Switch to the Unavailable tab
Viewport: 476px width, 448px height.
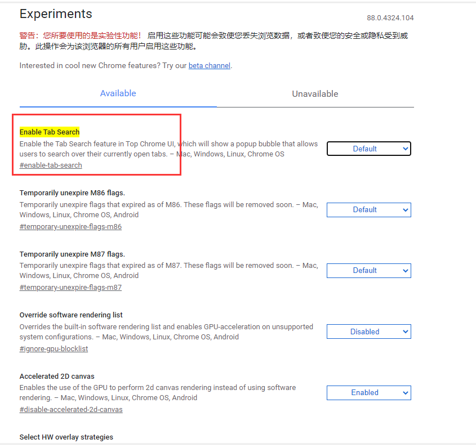point(315,93)
